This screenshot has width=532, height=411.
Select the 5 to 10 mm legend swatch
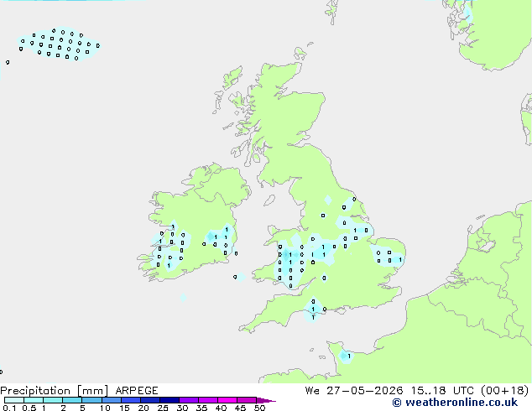tap(91, 400)
